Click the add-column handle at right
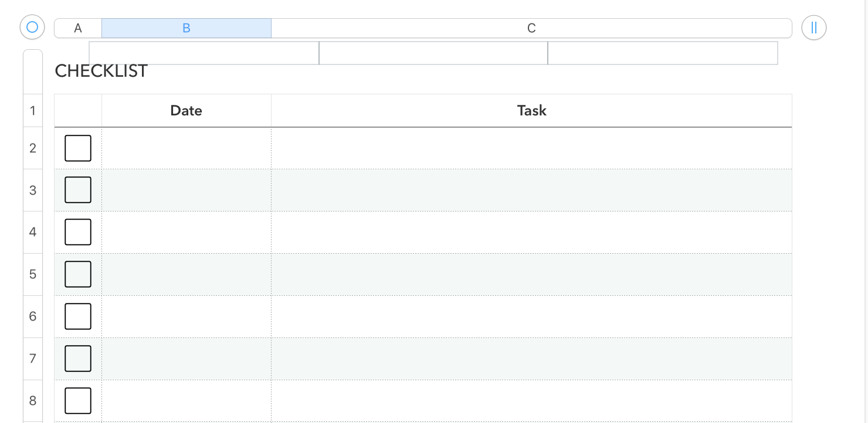Viewport: 868px width, 423px height. pos(813,28)
